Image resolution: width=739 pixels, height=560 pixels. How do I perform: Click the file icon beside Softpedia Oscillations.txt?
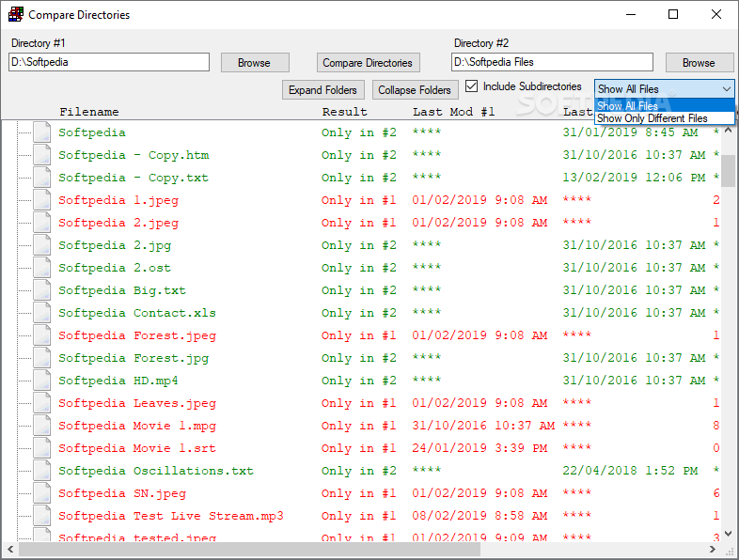(42, 471)
